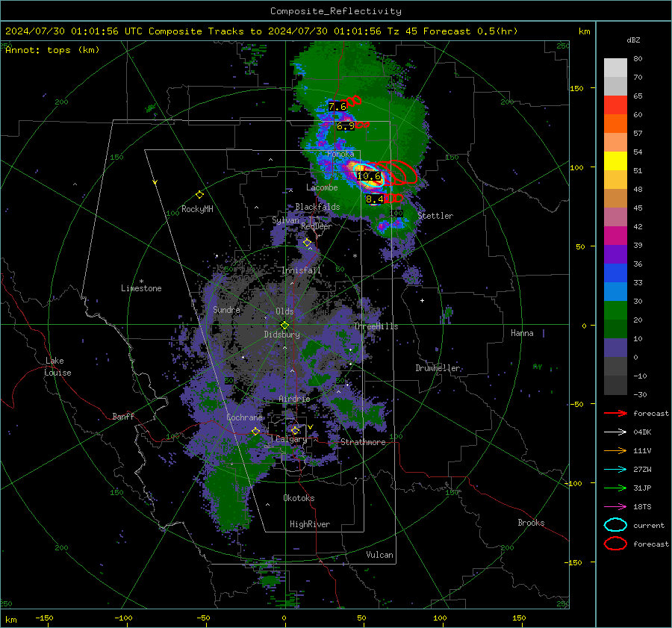Select the 10.6 storm top label

pos(369,176)
